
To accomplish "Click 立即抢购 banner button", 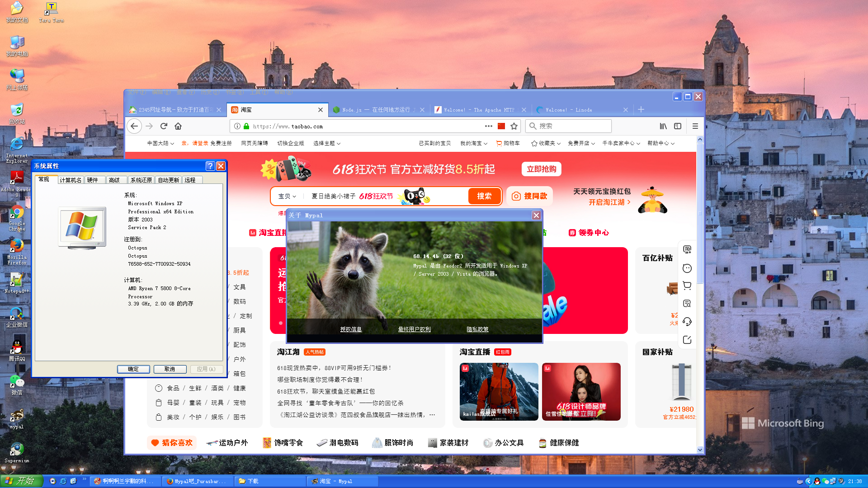I will pos(542,169).
